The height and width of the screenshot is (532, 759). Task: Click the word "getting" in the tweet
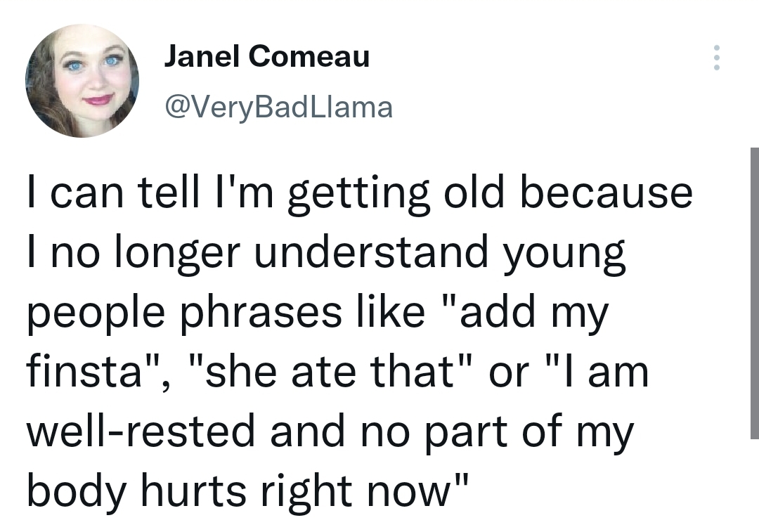358,195
